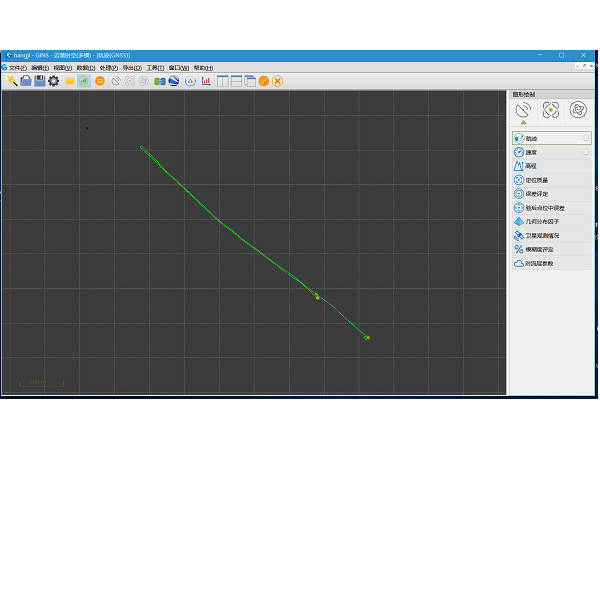
Task: Click the orange X toolbar icon
Action: pos(277,81)
